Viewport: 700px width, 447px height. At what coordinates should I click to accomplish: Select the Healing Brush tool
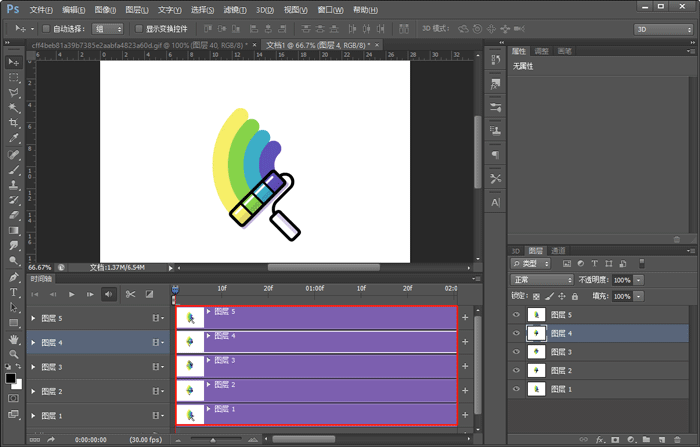[x=13, y=155]
